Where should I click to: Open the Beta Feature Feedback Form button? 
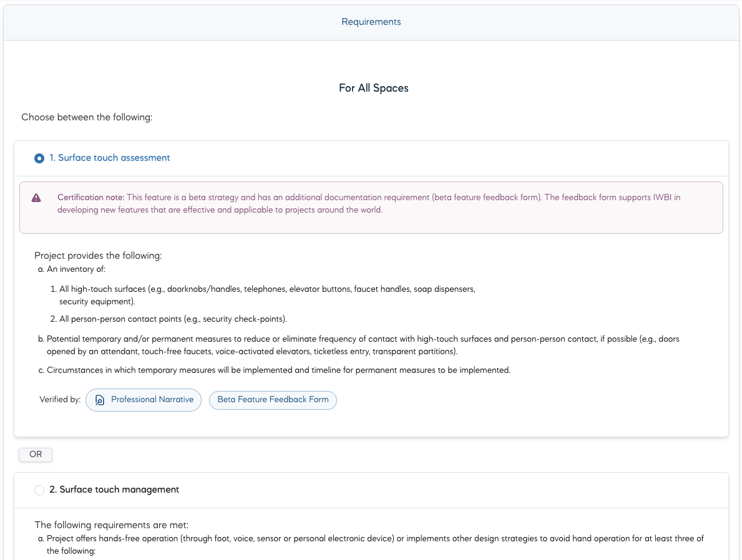[273, 400]
